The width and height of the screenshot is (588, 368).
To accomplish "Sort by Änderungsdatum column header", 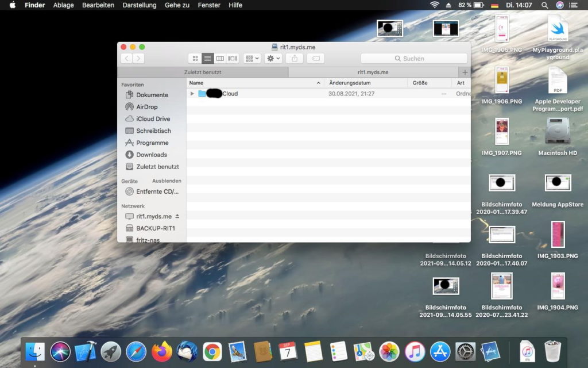I will pos(366,83).
